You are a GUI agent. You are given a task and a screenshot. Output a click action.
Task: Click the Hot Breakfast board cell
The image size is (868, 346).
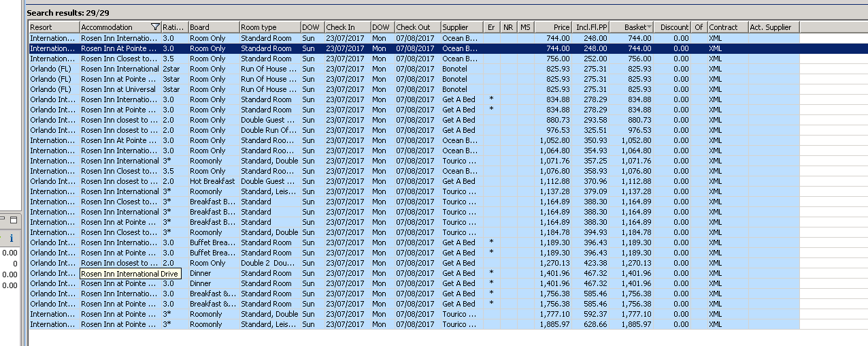coord(214,181)
